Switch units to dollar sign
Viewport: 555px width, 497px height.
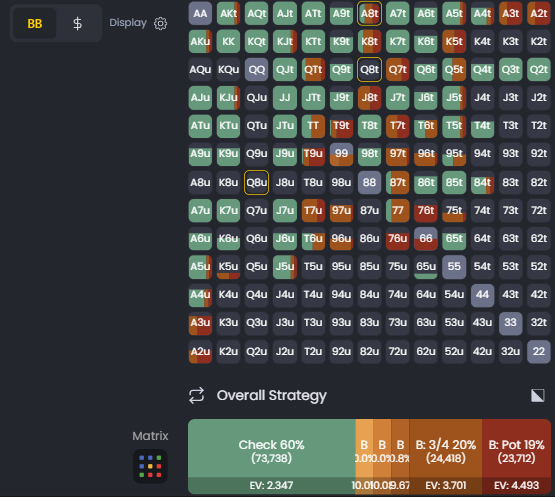78,23
